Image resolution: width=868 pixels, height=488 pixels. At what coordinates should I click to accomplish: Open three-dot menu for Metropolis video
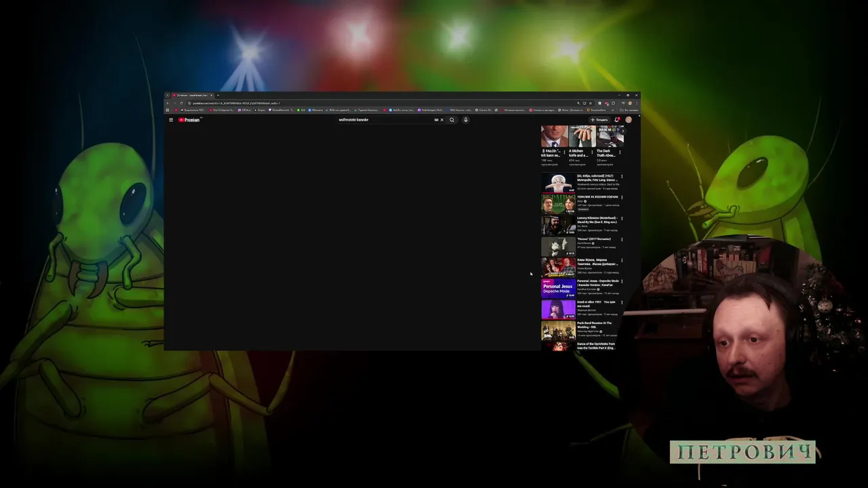click(622, 177)
